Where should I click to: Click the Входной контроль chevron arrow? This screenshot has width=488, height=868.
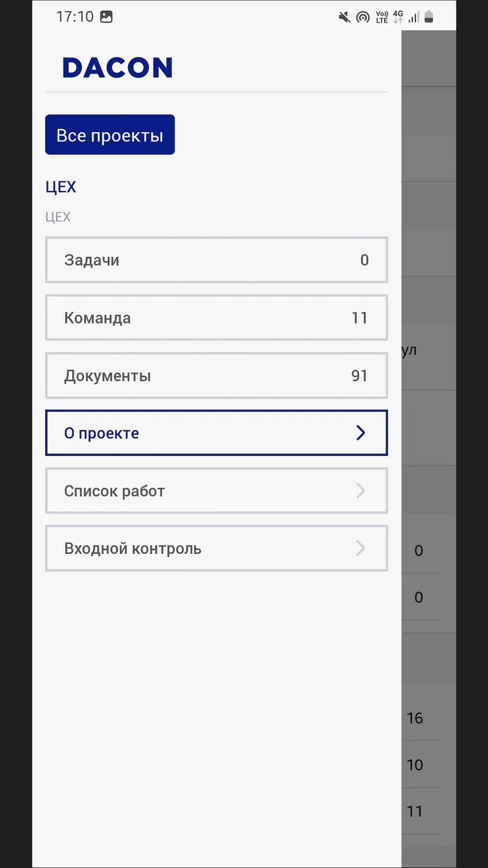361,548
